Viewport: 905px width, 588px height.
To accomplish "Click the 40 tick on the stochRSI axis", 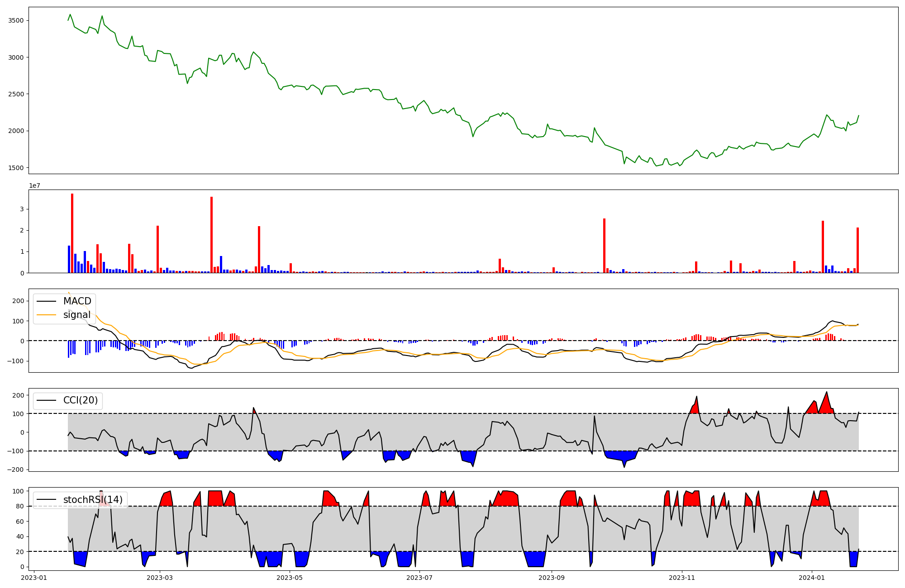I will coord(20,536).
